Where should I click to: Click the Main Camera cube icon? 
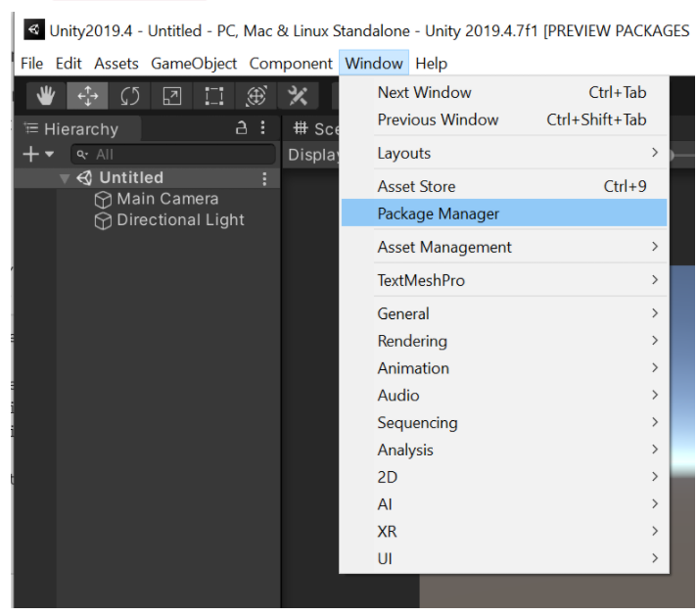[103, 200]
